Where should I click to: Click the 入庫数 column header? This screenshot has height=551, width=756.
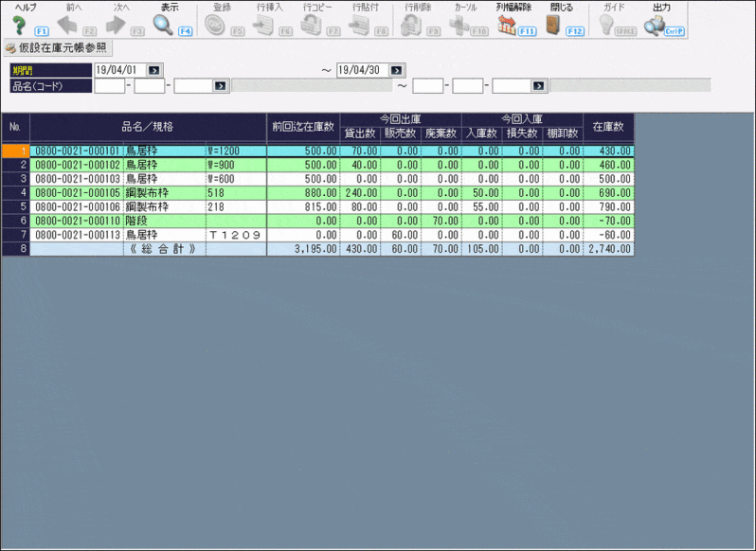click(x=481, y=133)
